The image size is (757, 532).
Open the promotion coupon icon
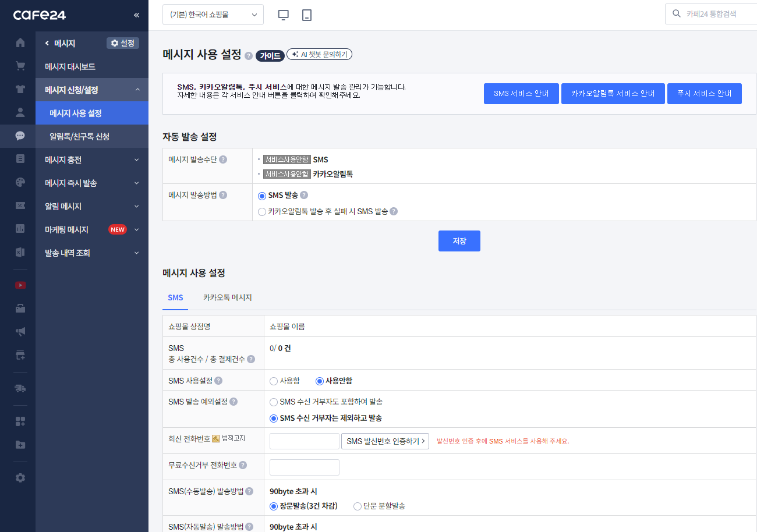pos(20,205)
